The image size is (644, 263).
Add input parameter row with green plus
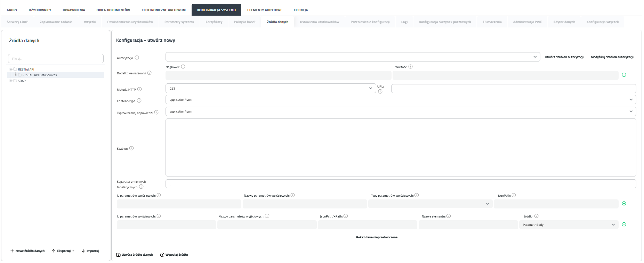624,204
